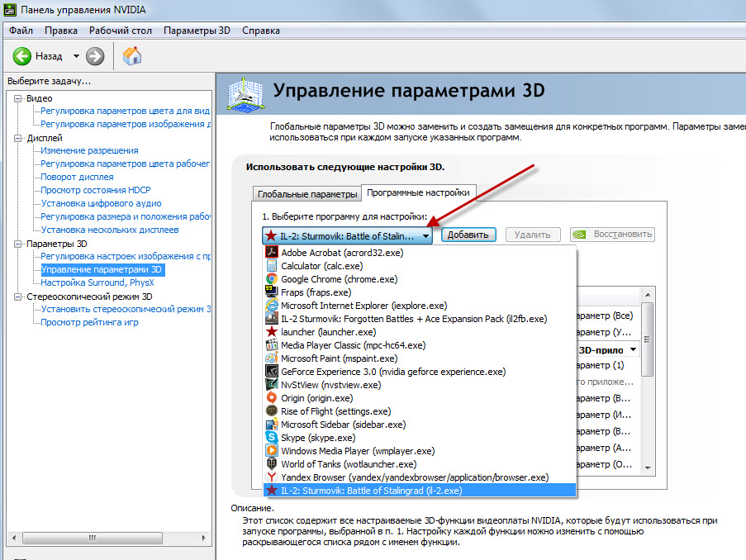The width and height of the screenshot is (746, 560).
Task: Click the Fraps icon in program list
Action: [272, 292]
